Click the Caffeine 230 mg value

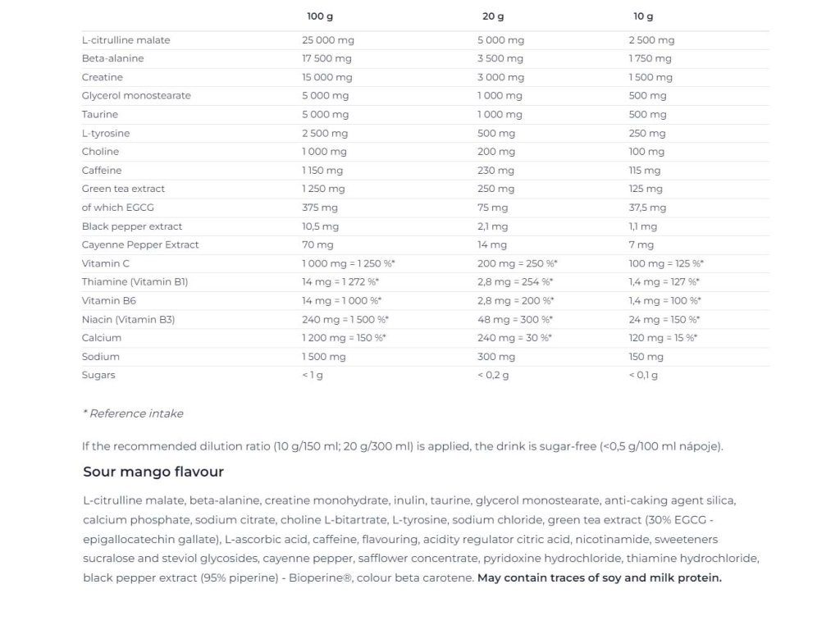pos(495,171)
